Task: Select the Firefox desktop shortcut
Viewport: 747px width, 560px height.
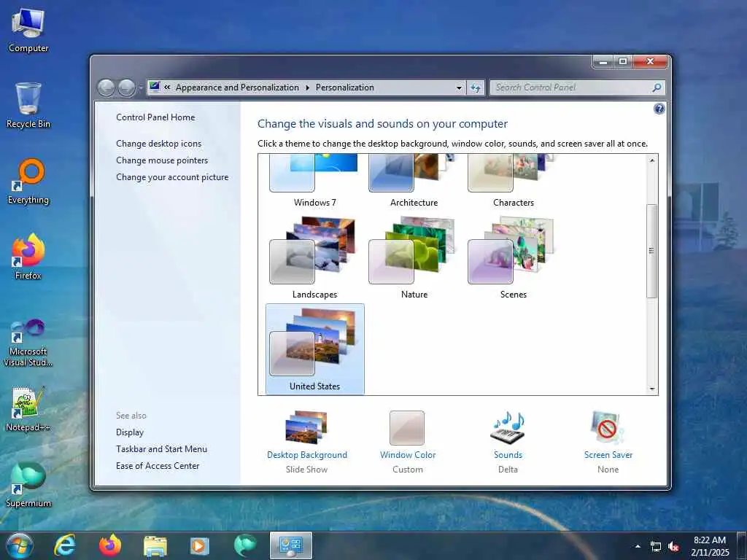Action: pos(28,257)
